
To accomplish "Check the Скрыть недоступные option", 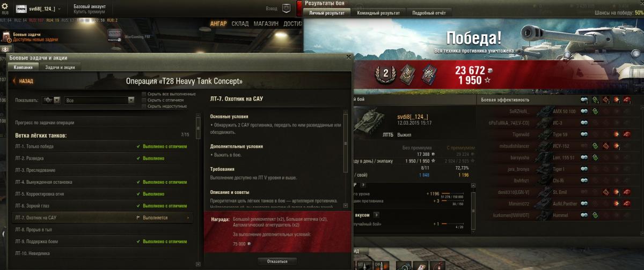I will [x=144, y=106].
